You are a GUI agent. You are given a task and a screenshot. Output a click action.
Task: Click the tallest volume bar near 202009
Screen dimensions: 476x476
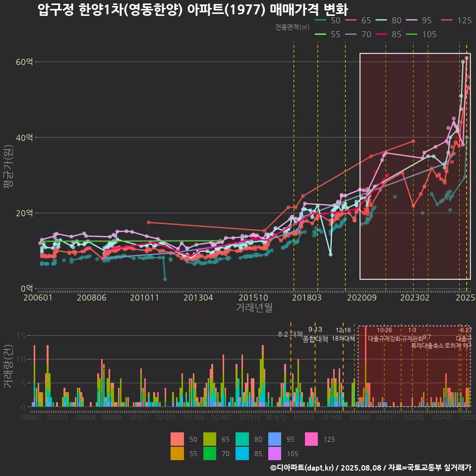(365, 366)
